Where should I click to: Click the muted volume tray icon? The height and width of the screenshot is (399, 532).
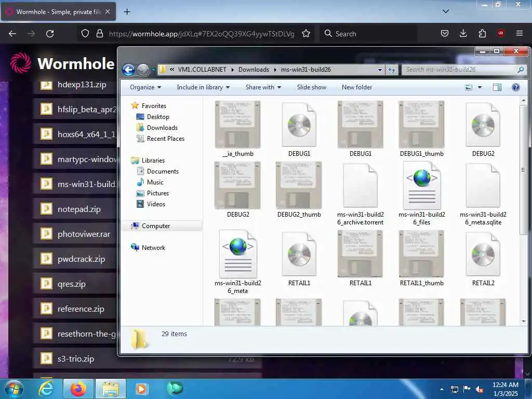click(x=480, y=389)
